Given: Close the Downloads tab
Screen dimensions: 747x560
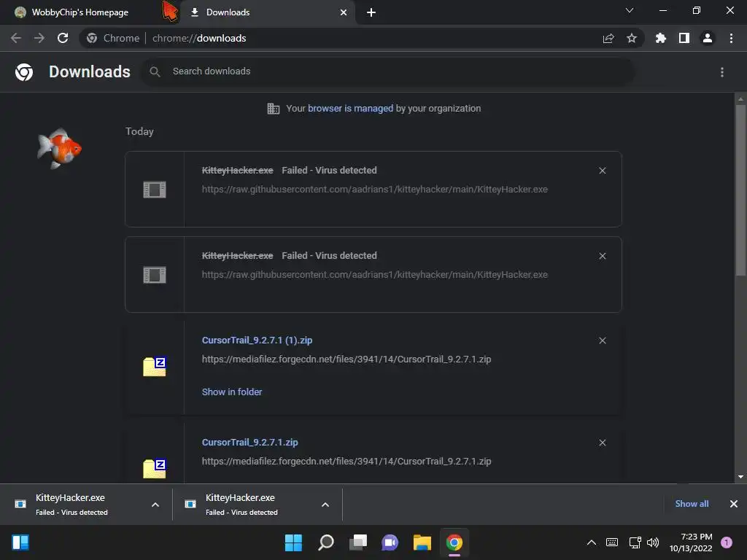Looking at the screenshot, I should point(344,12).
